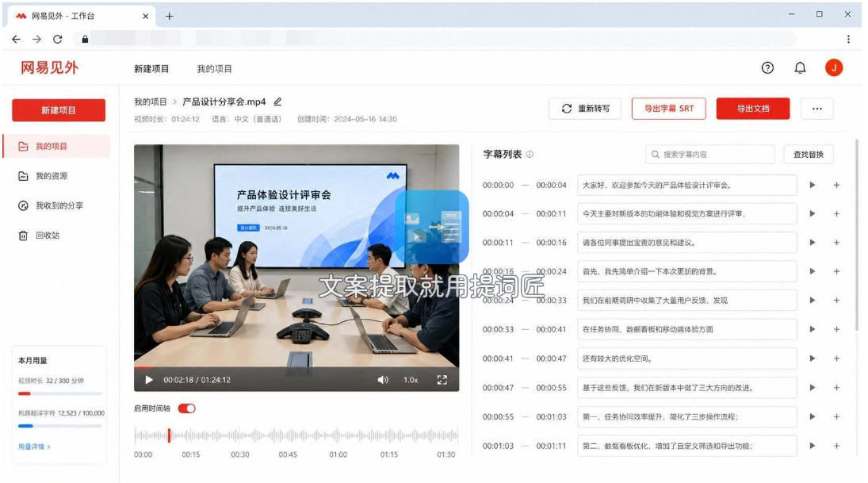This screenshot has width=868, height=483.
Task: Click the 网易见外 logo
Action: [x=50, y=67]
